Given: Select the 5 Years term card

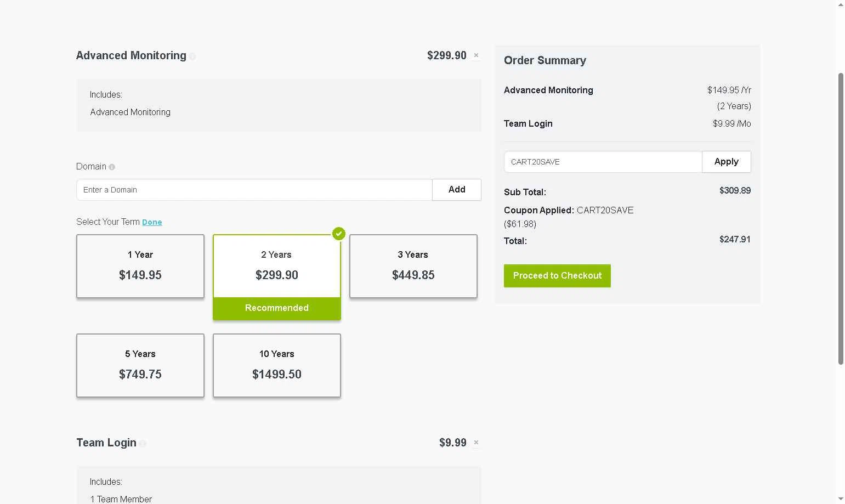Looking at the screenshot, I should pyautogui.click(x=140, y=365).
